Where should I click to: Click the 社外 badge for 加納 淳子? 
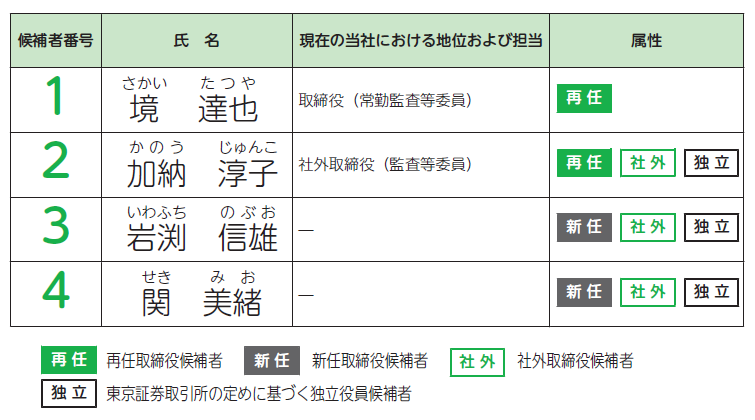[x=647, y=163]
